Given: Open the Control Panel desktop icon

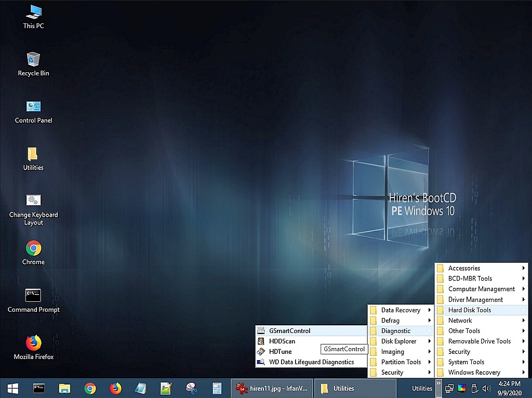Looking at the screenshot, I should pos(33,112).
